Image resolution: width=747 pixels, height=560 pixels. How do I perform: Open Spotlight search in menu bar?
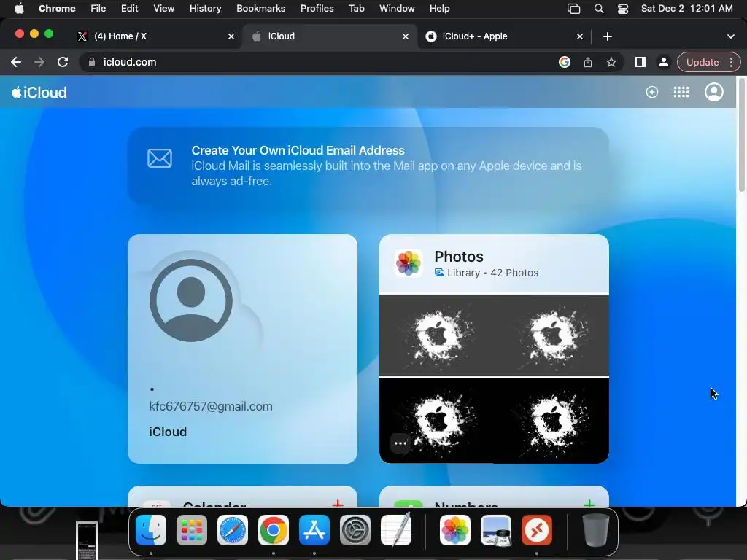click(x=599, y=9)
